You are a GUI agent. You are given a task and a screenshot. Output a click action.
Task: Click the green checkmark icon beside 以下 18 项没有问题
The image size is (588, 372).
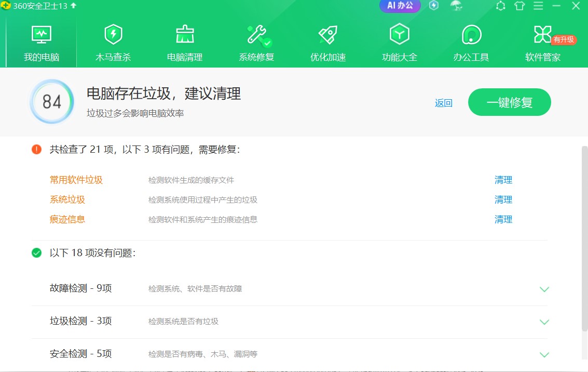(36, 253)
